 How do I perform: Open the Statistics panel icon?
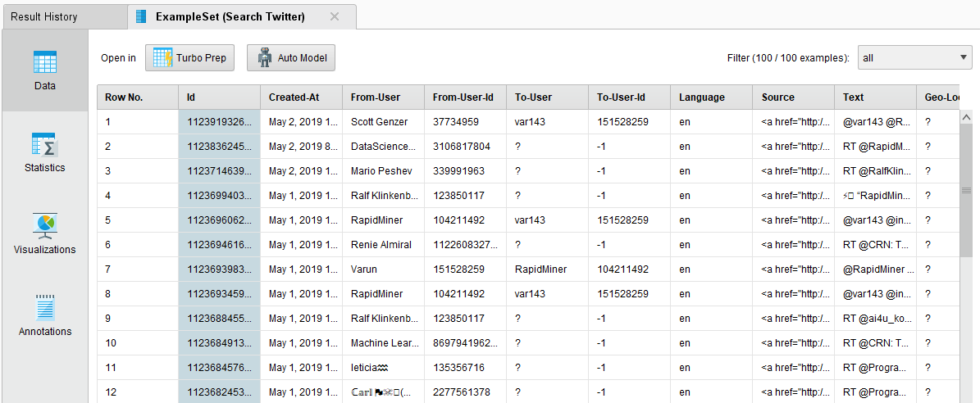44,144
